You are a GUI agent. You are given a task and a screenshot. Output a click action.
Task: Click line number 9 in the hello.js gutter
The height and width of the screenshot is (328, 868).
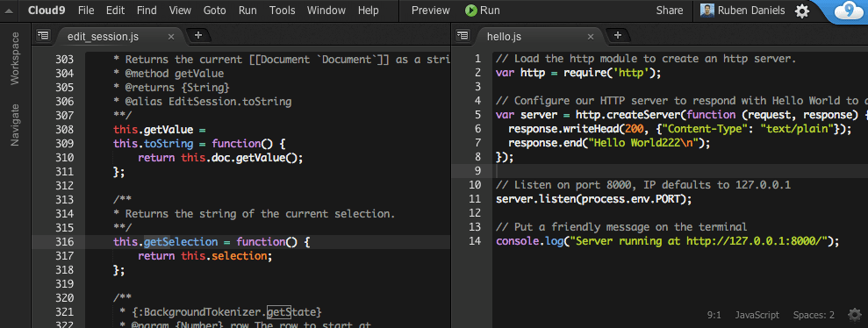click(477, 170)
